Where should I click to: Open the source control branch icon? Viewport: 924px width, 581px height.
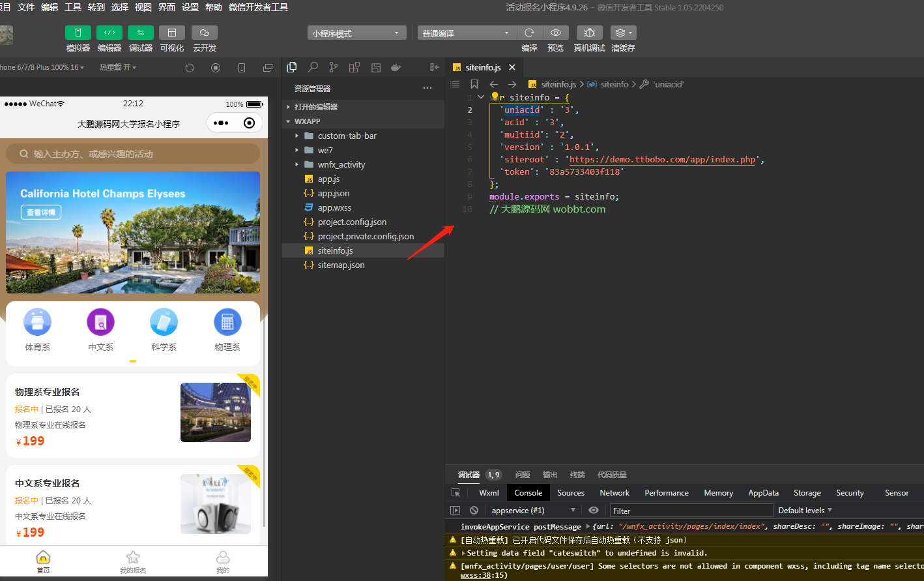click(334, 67)
